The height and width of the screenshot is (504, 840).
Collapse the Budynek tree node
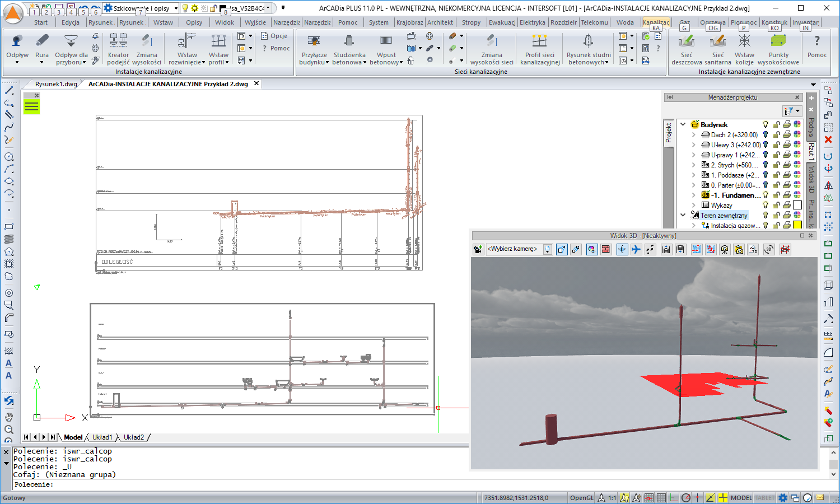click(x=683, y=124)
